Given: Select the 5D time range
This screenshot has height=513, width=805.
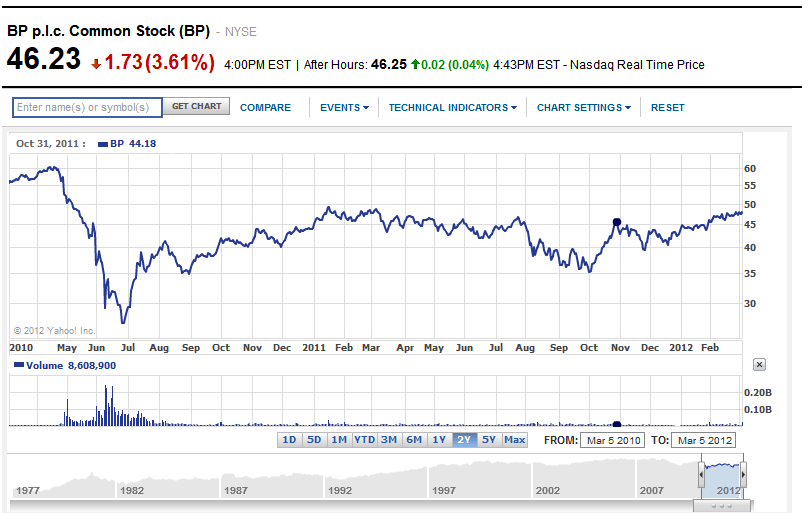Looking at the screenshot, I should [314, 440].
